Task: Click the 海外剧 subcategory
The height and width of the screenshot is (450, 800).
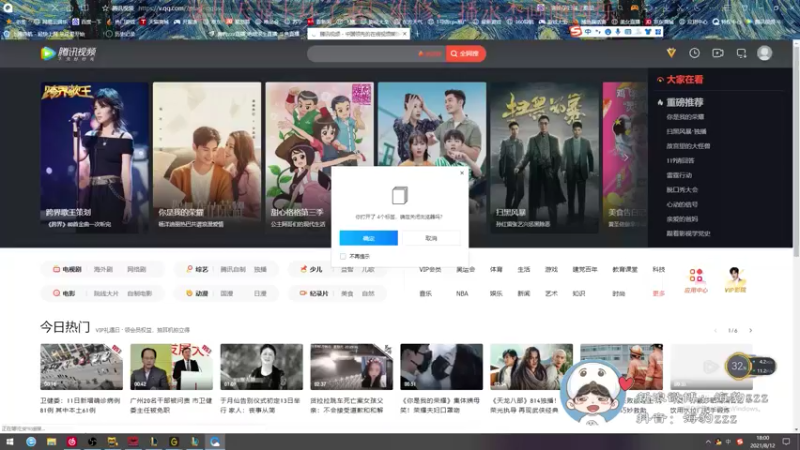Action: [103, 269]
